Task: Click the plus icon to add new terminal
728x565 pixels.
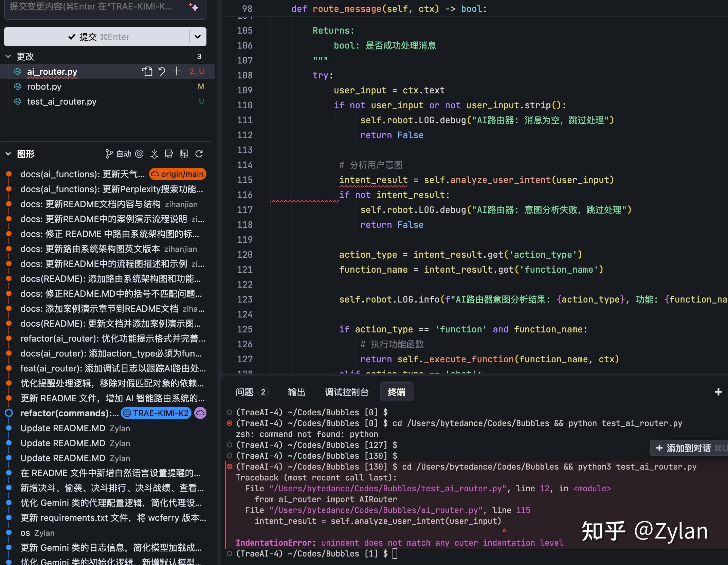Action: coord(718,392)
